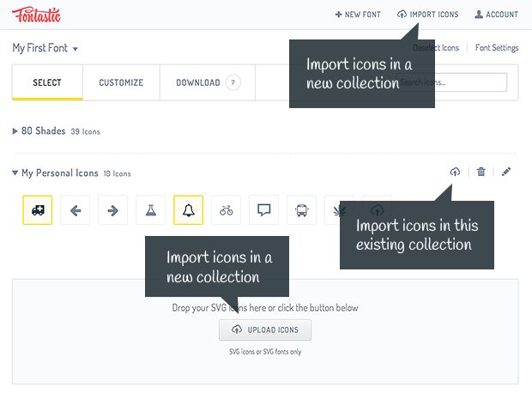Click cloud upload icon for My Personal Icons
This screenshot has height=399, width=532.
pyautogui.click(x=455, y=172)
